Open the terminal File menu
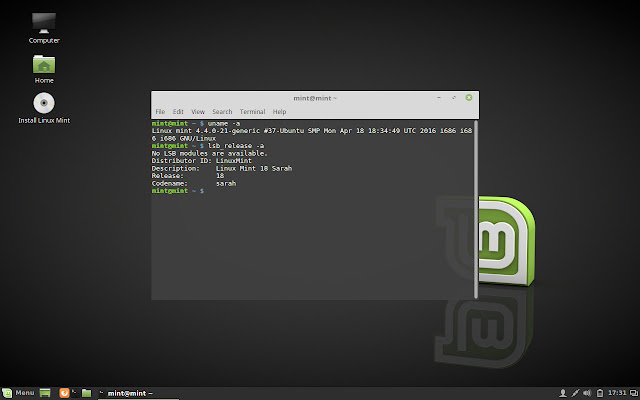 [x=160, y=111]
